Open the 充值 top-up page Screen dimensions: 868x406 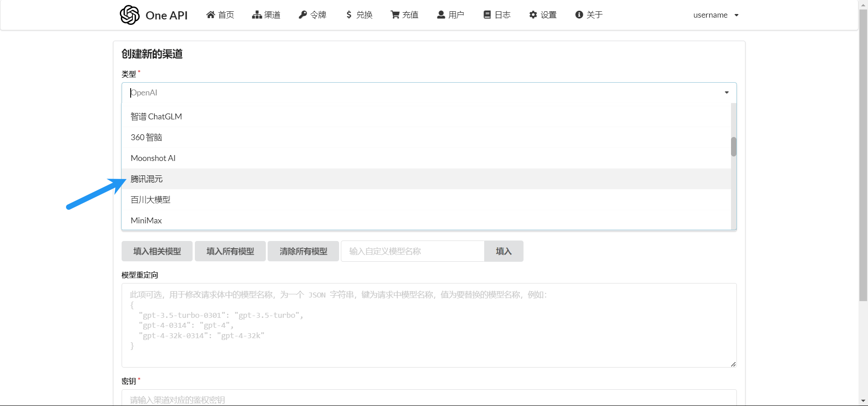coord(405,15)
